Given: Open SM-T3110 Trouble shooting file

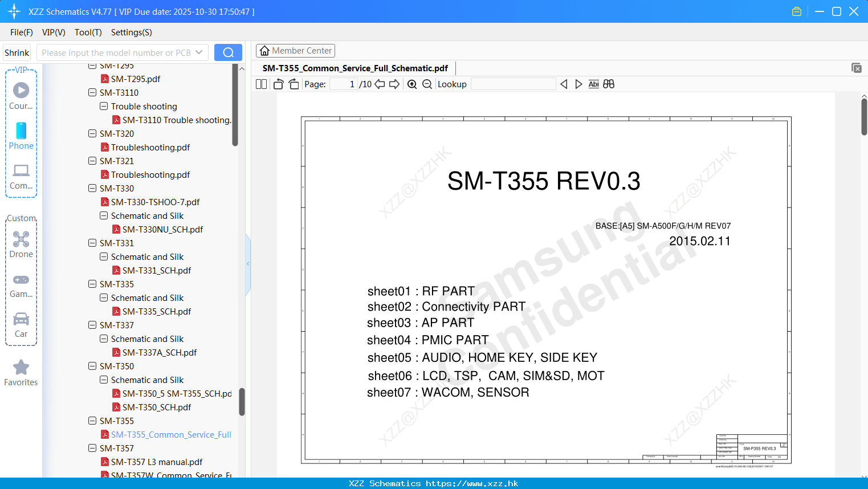Looking at the screenshot, I should (x=177, y=120).
